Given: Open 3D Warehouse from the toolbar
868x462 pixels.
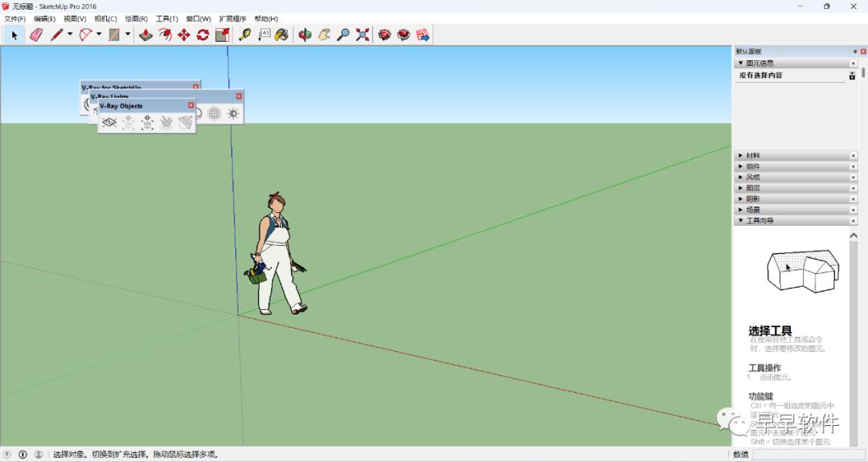Looking at the screenshot, I should pos(385,35).
